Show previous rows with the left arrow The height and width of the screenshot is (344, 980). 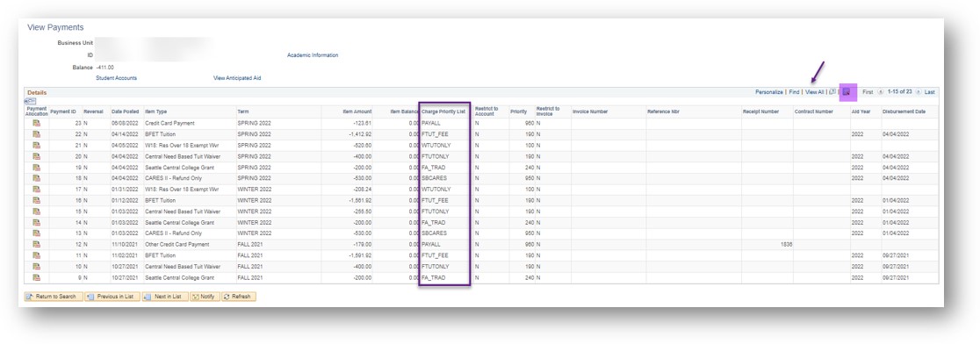[x=881, y=92]
